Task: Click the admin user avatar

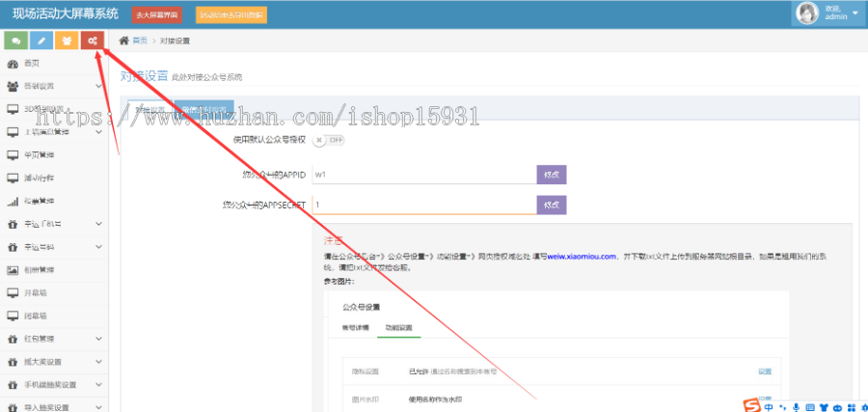Action: (805, 13)
